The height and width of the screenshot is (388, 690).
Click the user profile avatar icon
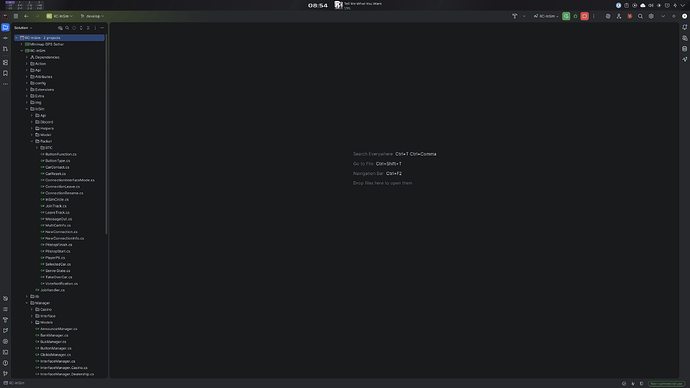click(684, 16)
